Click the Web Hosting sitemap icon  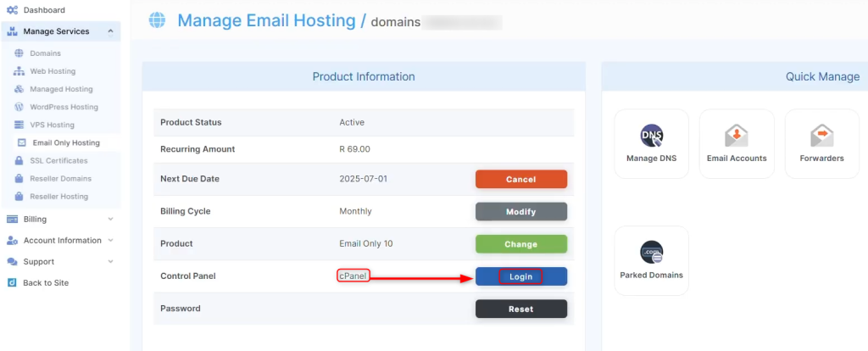(x=19, y=71)
